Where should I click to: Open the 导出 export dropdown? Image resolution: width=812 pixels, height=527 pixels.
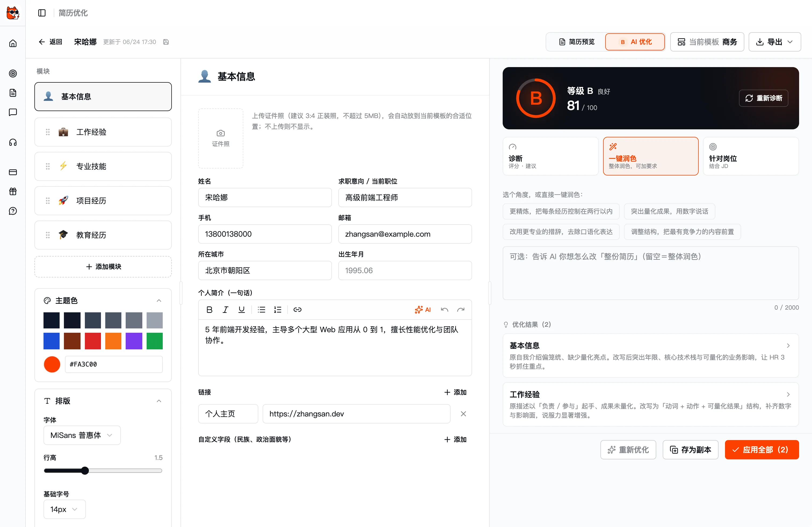click(774, 42)
